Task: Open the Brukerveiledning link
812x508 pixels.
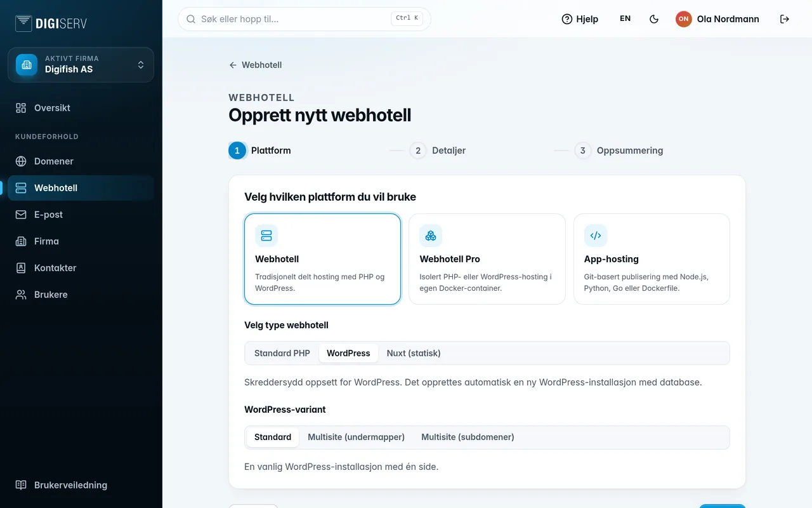Action: pos(81,485)
